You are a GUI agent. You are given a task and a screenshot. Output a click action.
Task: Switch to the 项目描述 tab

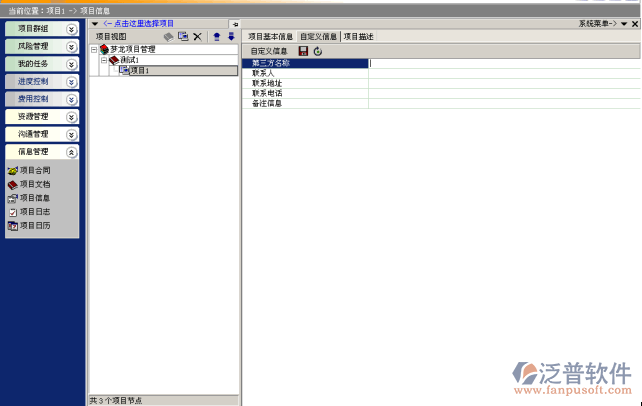[358, 36]
